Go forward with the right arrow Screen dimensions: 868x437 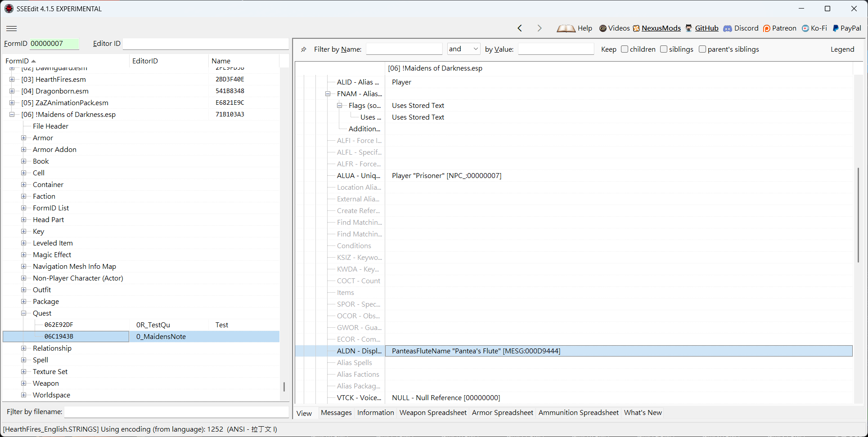(x=540, y=28)
